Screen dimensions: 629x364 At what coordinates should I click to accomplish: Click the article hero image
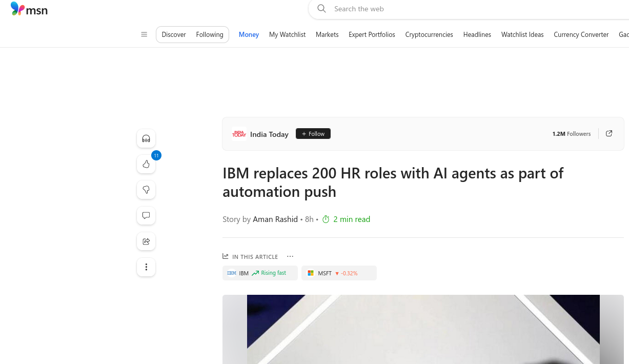[423, 329]
